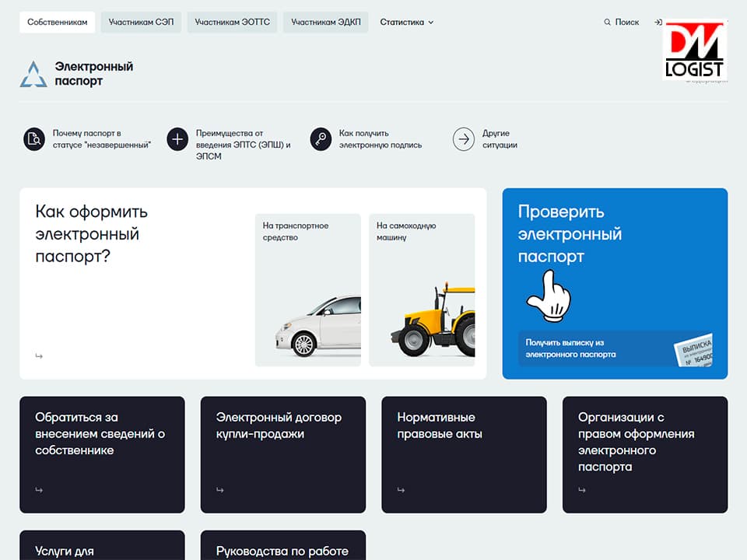The width and height of the screenshot is (747, 560).
Task: Click Получить выписку из электронного паспорта button
Action: (x=615, y=348)
